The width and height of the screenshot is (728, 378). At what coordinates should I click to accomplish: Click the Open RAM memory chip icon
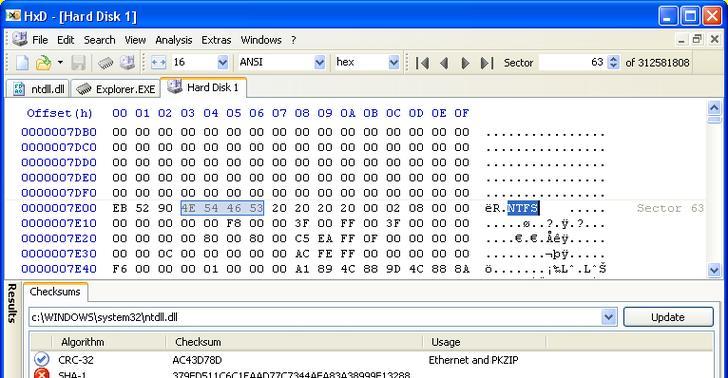click(x=105, y=63)
